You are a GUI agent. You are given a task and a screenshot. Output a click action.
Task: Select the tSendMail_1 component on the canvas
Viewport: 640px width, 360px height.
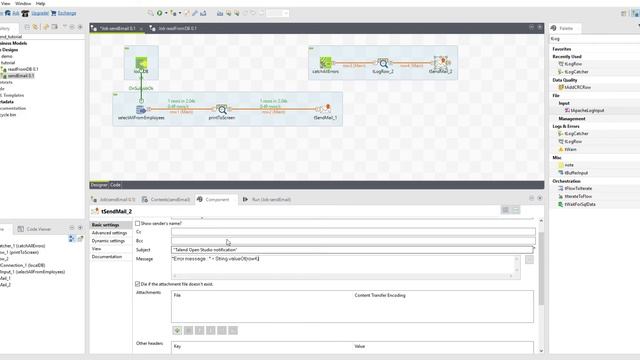point(326,109)
